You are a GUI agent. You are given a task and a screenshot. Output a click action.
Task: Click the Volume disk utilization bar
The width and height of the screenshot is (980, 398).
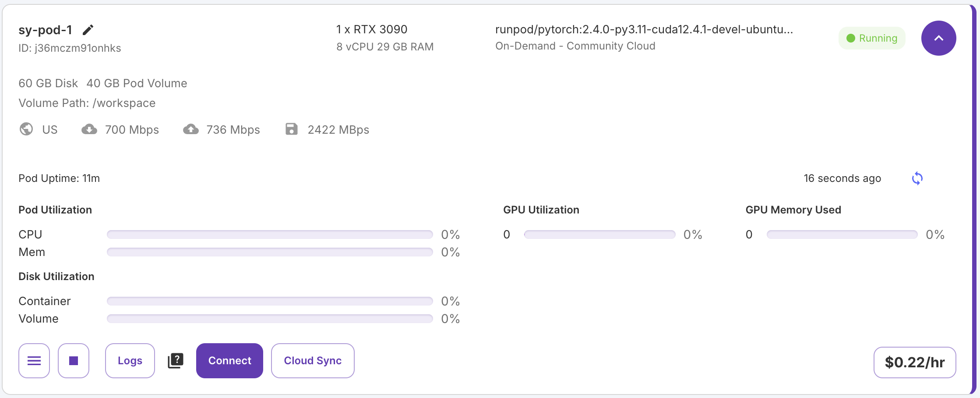pyautogui.click(x=270, y=319)
